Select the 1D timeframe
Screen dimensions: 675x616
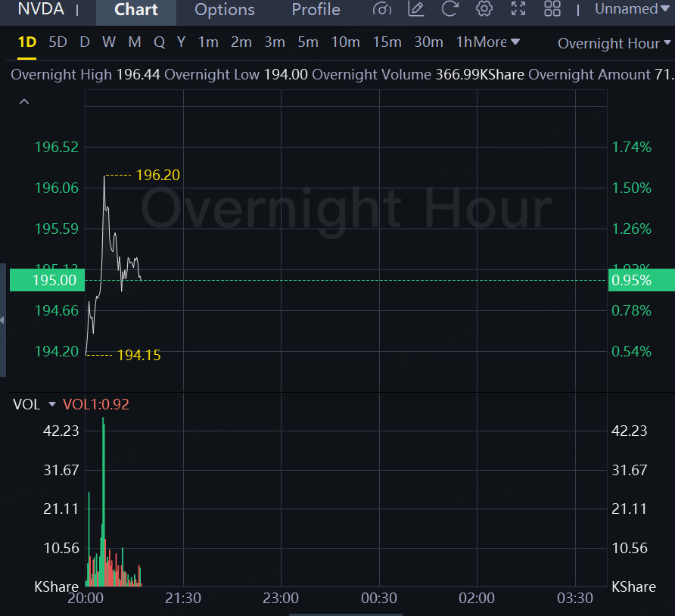point(27,42)
